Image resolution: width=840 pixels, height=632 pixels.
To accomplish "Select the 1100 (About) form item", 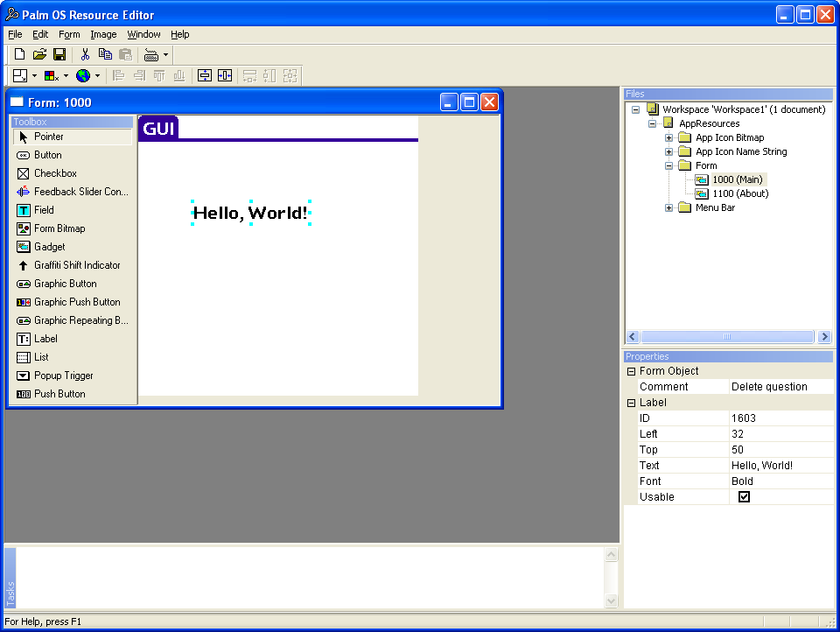I will (x=740, y=193).
